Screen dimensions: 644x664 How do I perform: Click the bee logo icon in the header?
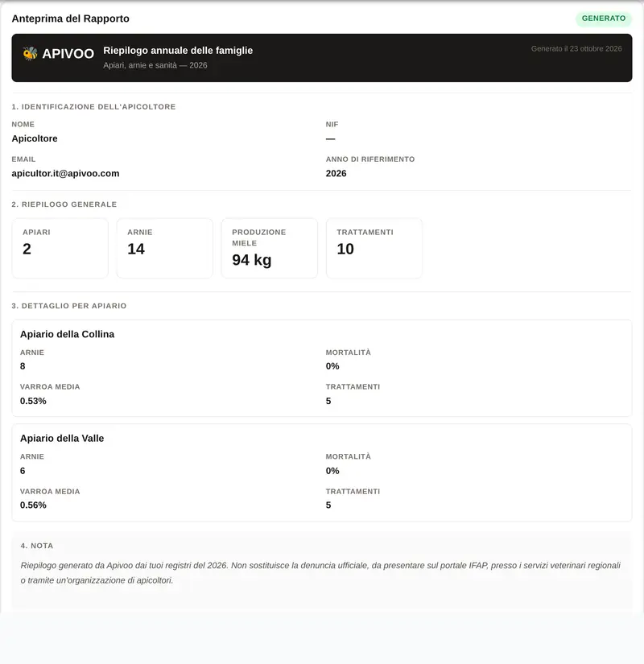(30, 53)
